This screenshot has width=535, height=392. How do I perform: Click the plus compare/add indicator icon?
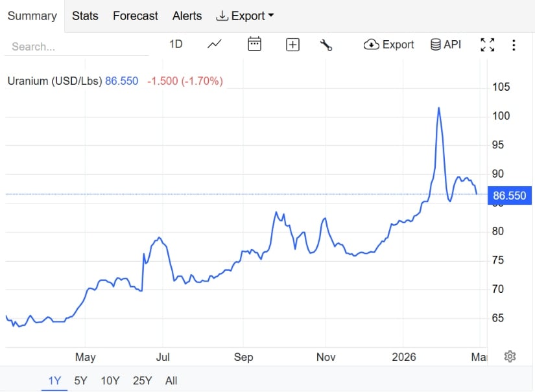click(x=293, y=45)
